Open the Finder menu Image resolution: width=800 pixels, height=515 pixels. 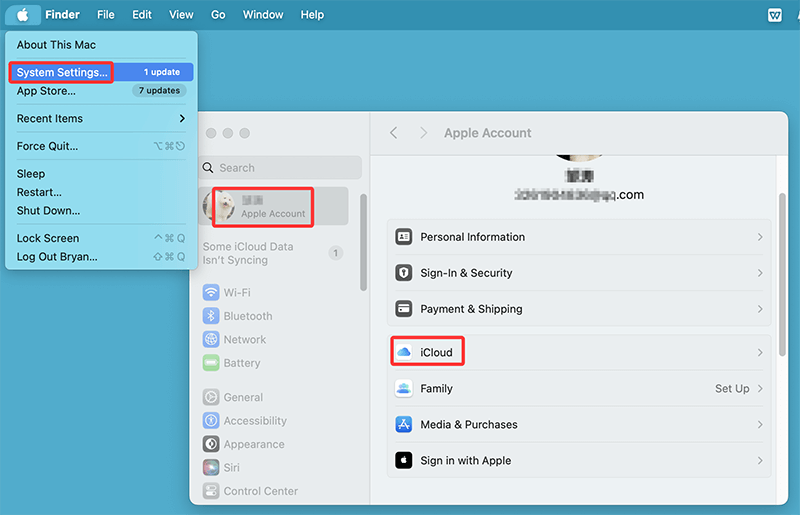62,15
